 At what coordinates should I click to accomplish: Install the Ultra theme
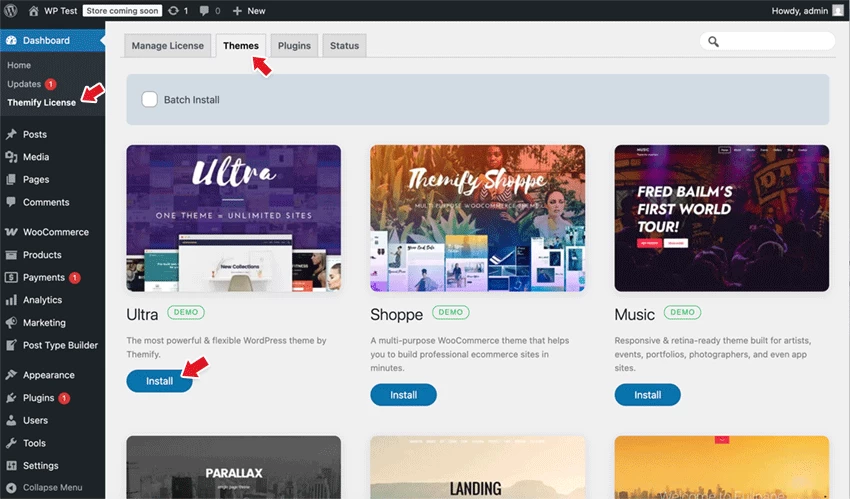pos(159,381)
